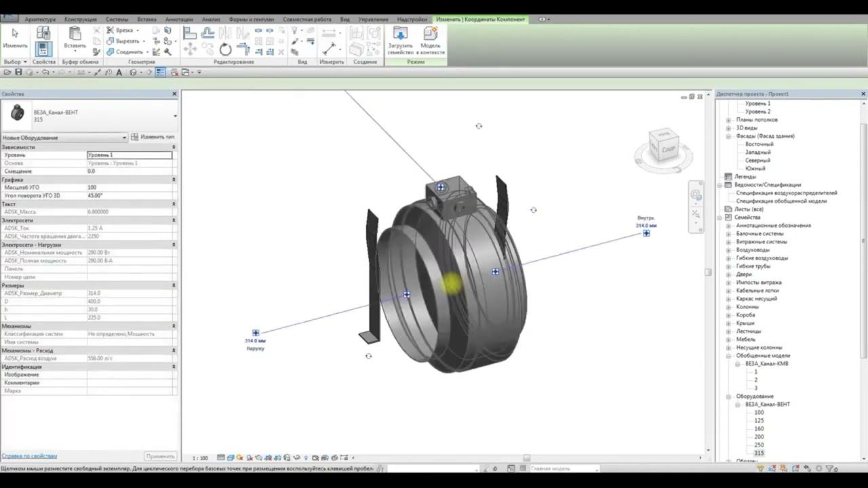Choose the Вырезать cut geometry tool
The width and height of the screenshot is (868, 488).
(126, 41)
